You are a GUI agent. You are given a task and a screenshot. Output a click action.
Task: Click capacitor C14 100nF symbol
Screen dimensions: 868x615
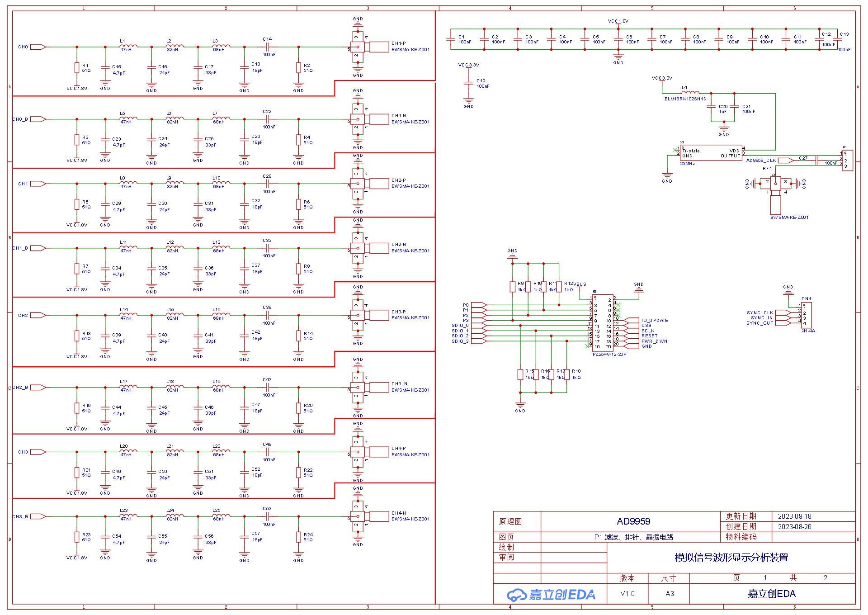click(268, 47)
